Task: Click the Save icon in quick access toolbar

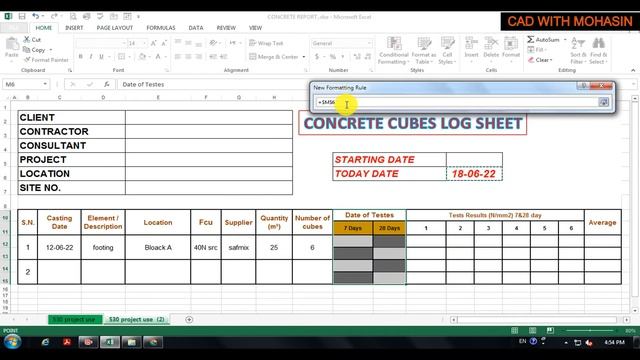Action: click(22, 16)
